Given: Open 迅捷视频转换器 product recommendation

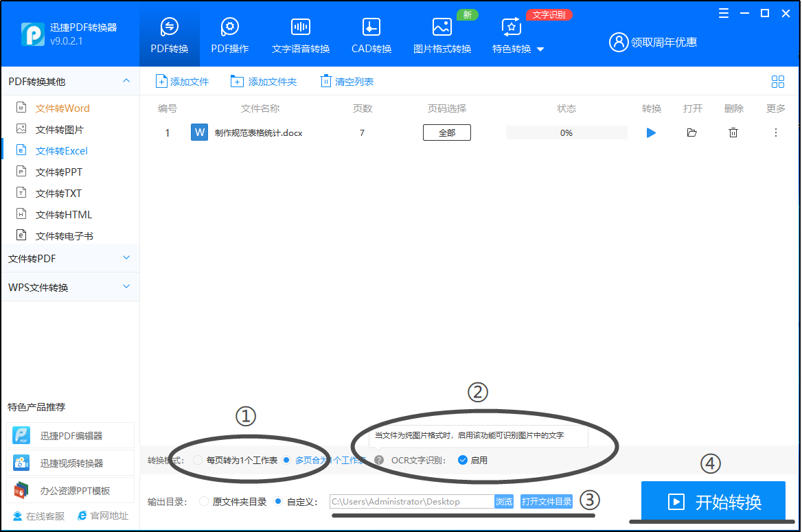Looking at the screenshot, I should 71,463.
